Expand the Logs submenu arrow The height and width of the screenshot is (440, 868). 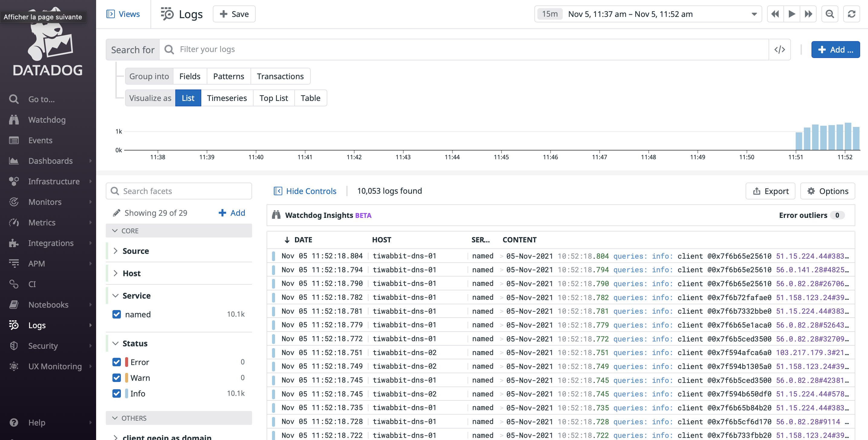point(90,325)
